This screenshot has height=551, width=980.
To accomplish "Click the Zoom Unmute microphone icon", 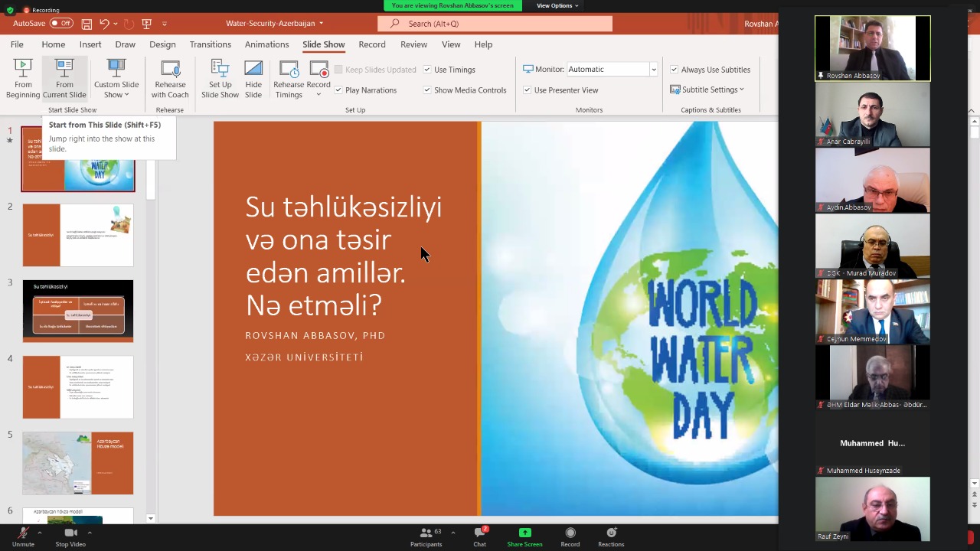I will coord(23,533).
